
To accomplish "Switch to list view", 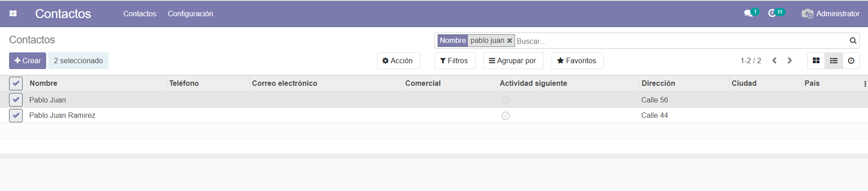I will pos(834,61).
